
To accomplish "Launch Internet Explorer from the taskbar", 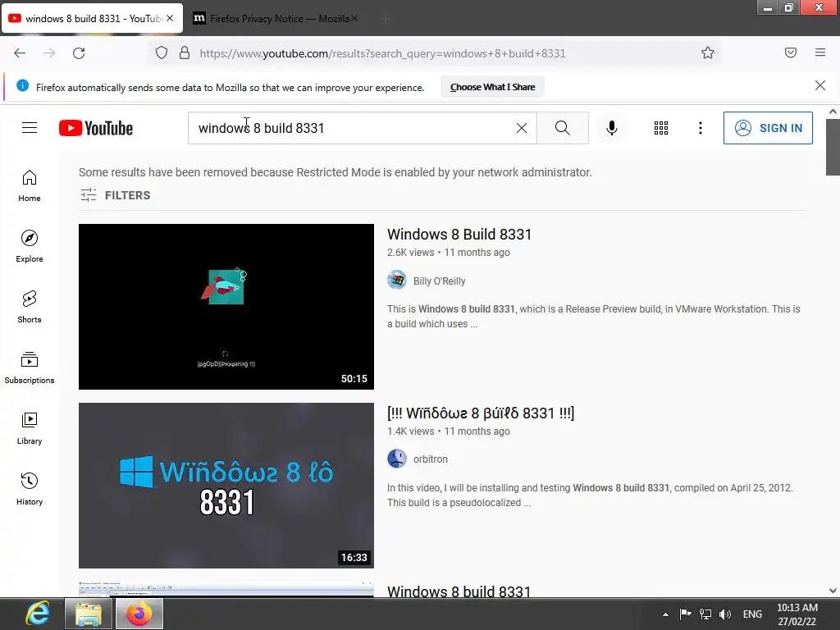I will click(x=38, y=614).
